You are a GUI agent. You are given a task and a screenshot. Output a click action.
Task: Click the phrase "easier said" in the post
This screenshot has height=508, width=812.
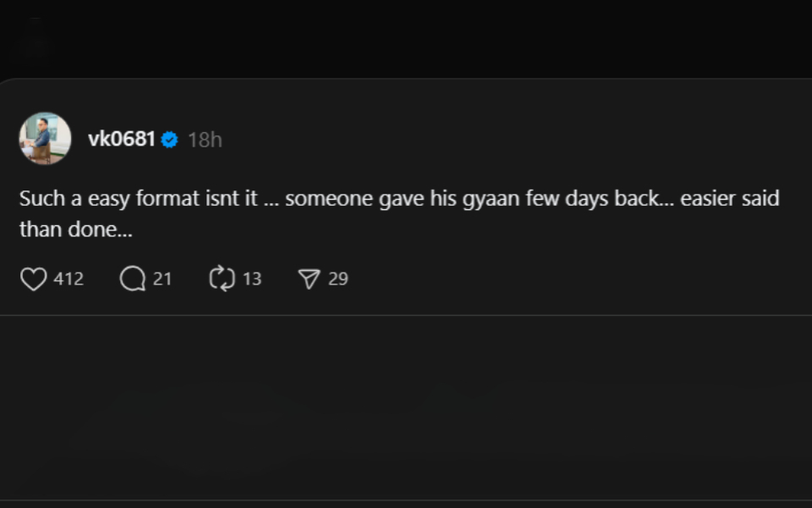[x=729, y=199]
